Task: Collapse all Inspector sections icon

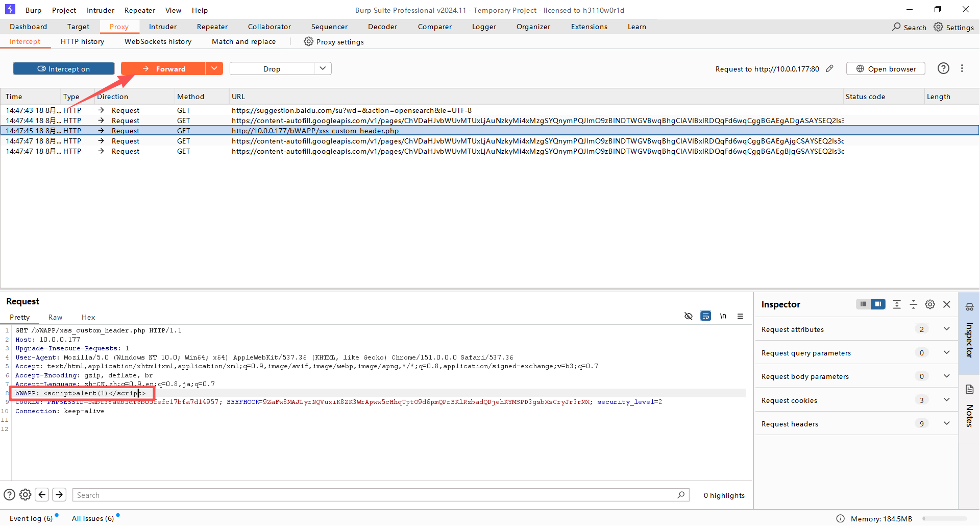Action: (x=914, y=304)
